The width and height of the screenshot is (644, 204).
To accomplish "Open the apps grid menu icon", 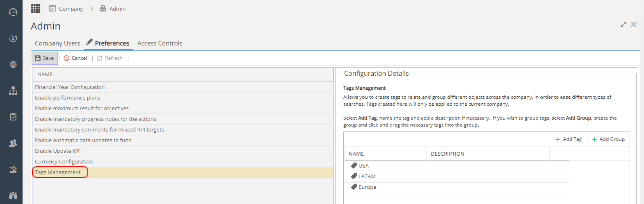I will pyautogui.click(x=36, y=9).
